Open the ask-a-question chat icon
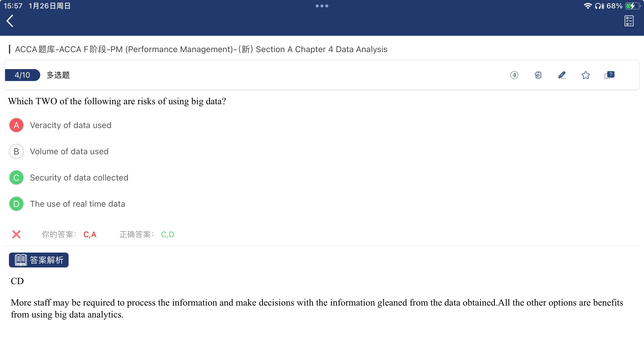Image resolution: width=644 pixels, height=344 pixels. tap(609, 75)
